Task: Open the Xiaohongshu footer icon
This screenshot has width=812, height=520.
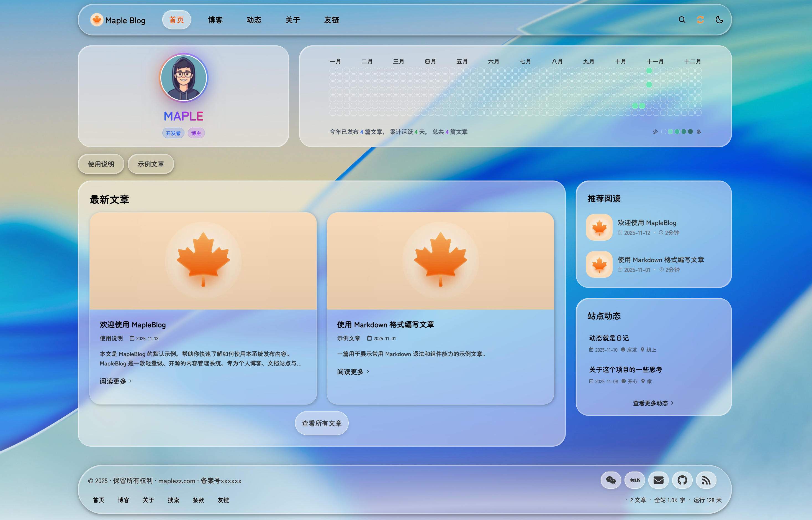Action: pos(634,480)
